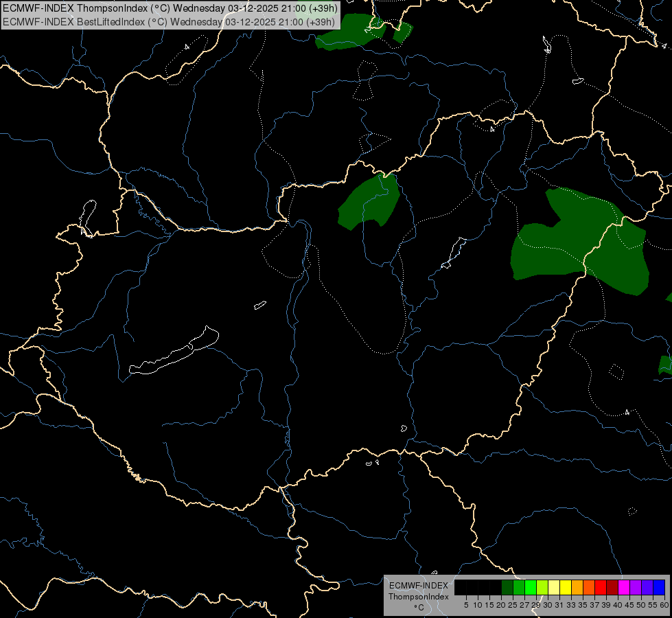
Task: Click the legend's ThompsonIndex label
Action: [419, 597]
